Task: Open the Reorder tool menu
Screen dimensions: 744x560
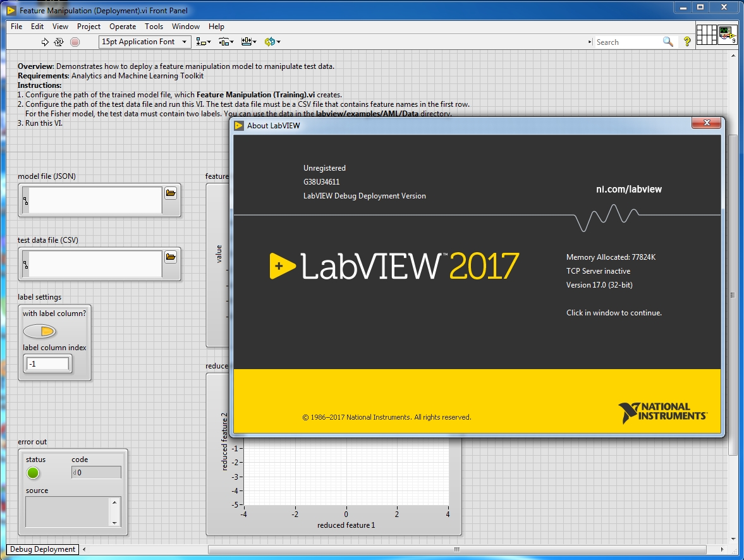Action: point(272,42)
